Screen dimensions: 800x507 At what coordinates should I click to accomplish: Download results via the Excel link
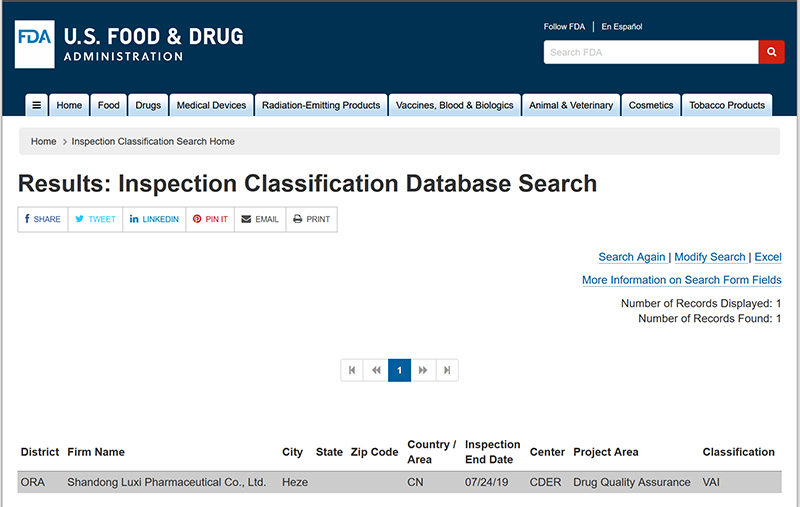pyautogui.click(x=768, y=257)
